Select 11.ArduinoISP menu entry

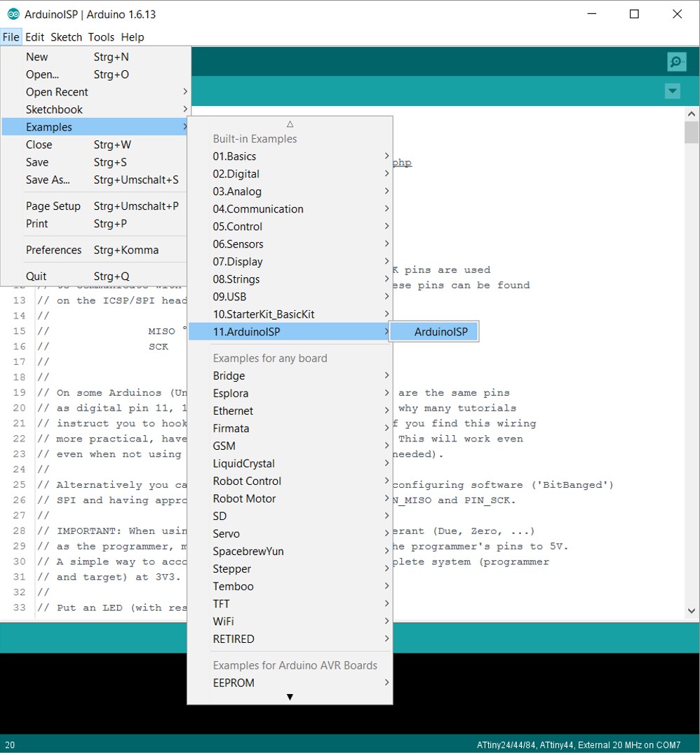coord(290,332)
